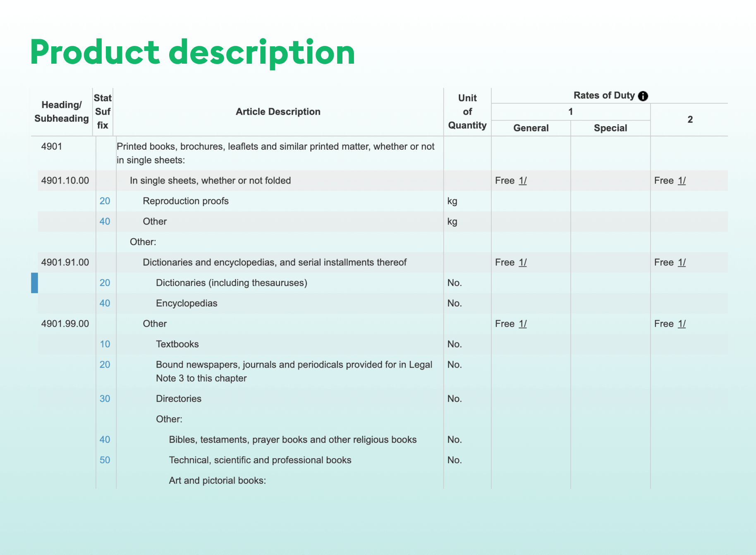Select the 4901.99.00 subheading cell
Image resolution: width=756 pixels, height=555 pixels.
[65, 324]
